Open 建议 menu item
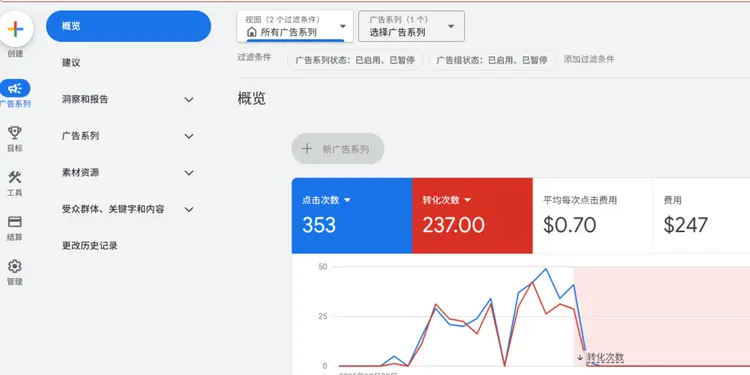Viewport: 750px width, 375px height. [71, 63]
